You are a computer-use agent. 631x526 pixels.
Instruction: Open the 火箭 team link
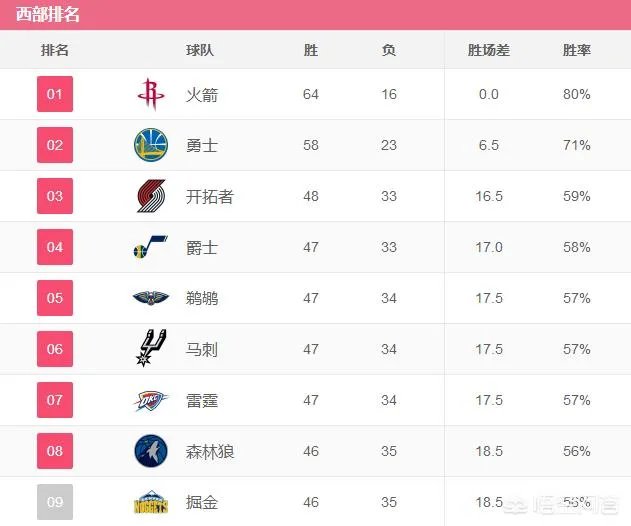click(202, 95)
